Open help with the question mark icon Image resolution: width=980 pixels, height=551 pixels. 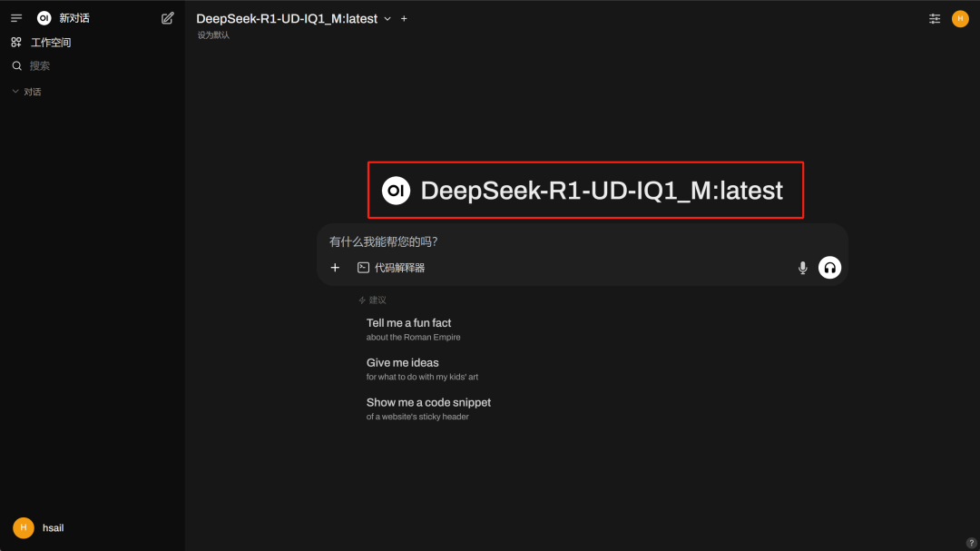tap(971, 543)
